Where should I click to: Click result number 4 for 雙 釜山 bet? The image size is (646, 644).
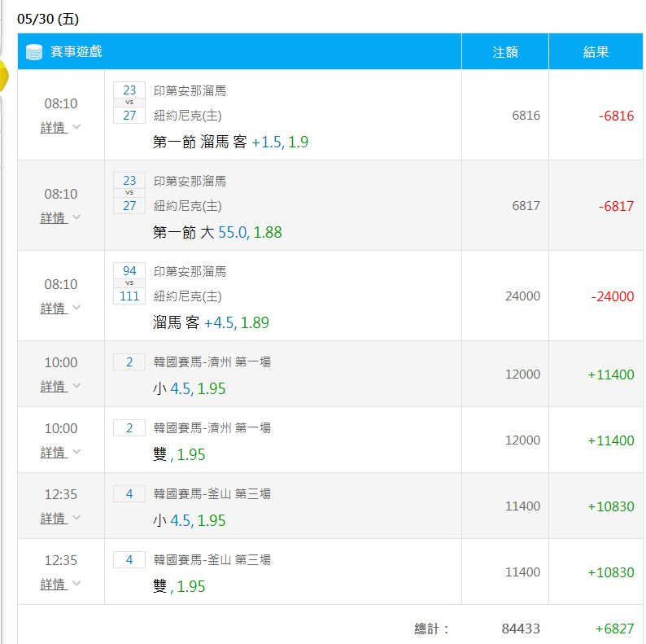click(129, 560)
